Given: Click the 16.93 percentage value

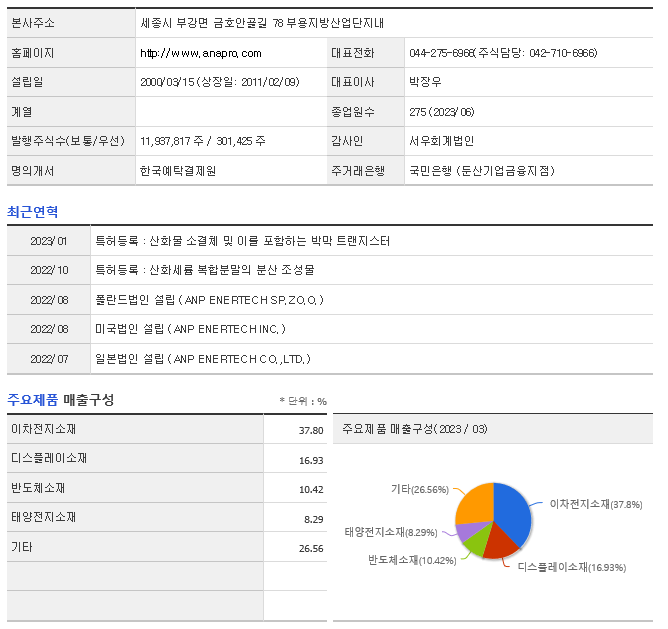Looking at the screenshot, I should (311, 460).
